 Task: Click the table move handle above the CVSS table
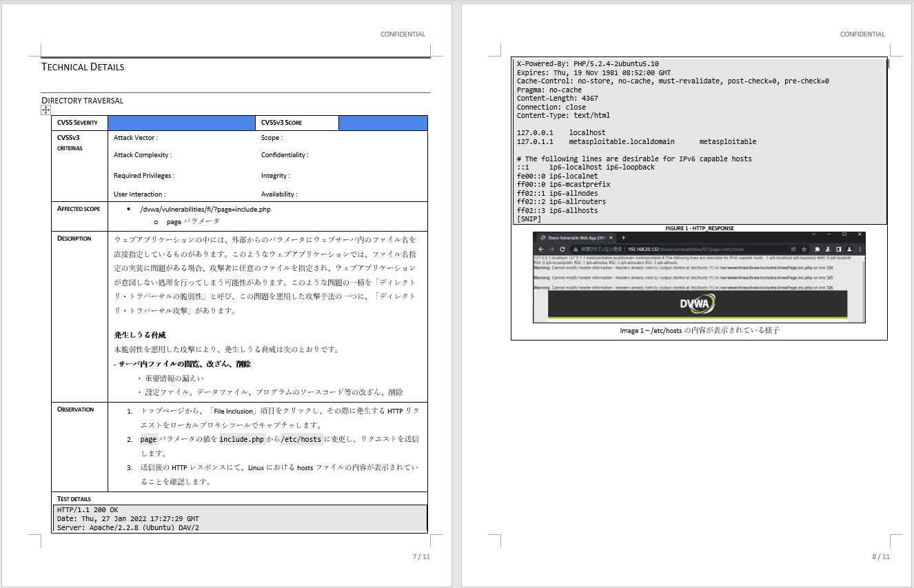[45, 110]
